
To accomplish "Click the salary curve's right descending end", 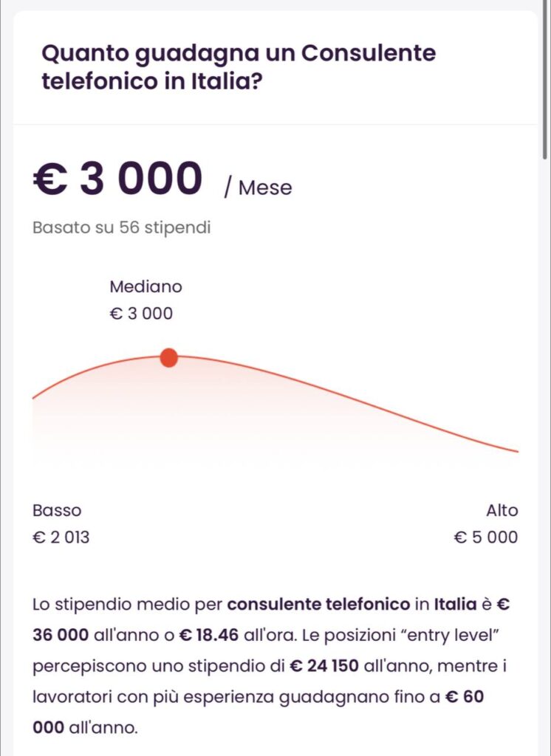I will (x=511, y=450).
